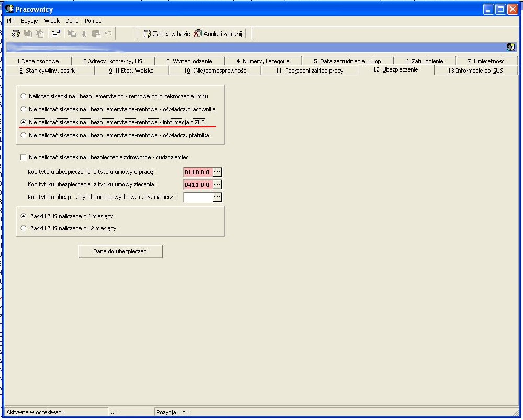Click the grayed copy icon in toolbar
This screenshot has height=420, width=523.
(72, 33)
